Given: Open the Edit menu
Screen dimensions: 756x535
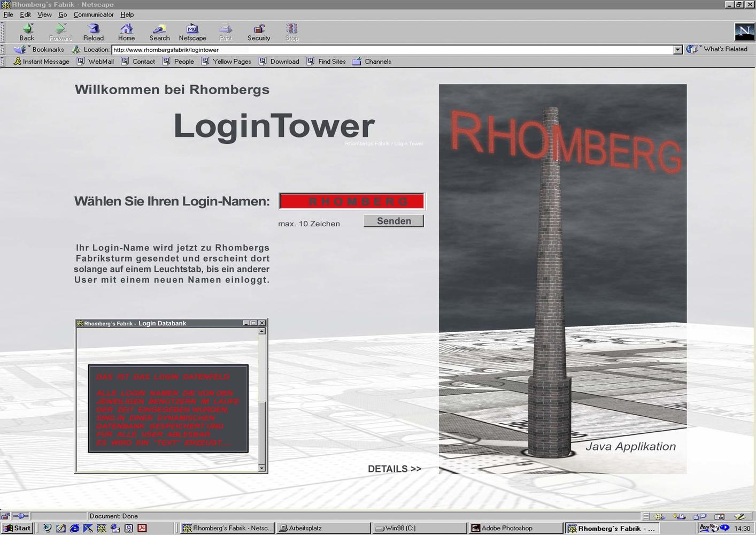Looking at the screenshot, I should 26,14.
